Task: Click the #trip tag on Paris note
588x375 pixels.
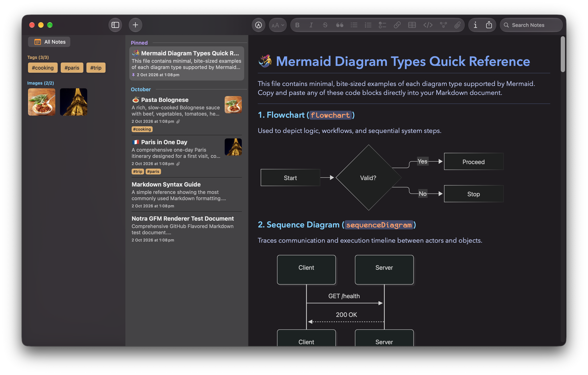Action: click(x=137, y=171)
